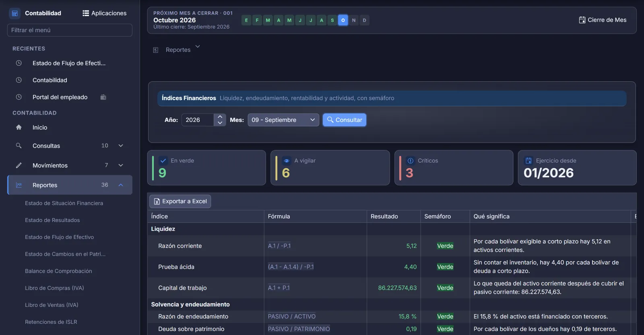This screenshot has width=644, height=335.
Task: Click the Año field showing 2026
Action: 198,120
